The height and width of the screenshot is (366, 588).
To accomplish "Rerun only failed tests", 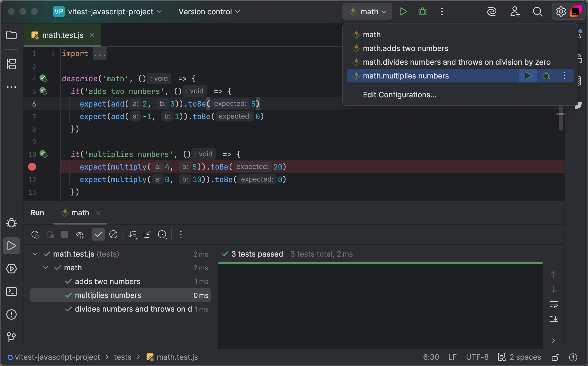I will tap(50, 234).
